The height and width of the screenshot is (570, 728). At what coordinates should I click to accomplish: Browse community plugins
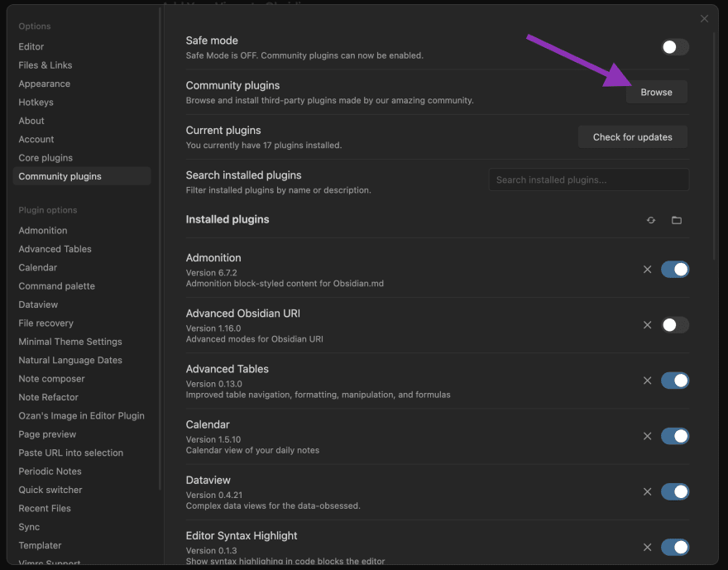point(657,92)
